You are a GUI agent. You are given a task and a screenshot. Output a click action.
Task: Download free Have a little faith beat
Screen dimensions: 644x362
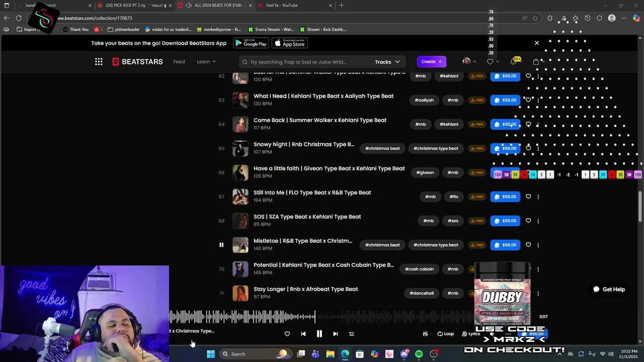tap(476, 172)
